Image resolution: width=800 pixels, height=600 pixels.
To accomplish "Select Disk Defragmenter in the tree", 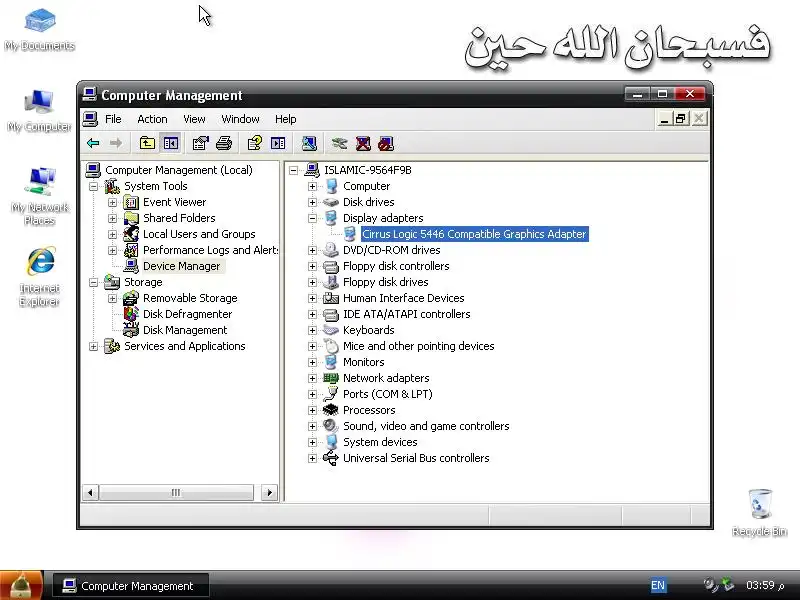I will tap(187, 314).
